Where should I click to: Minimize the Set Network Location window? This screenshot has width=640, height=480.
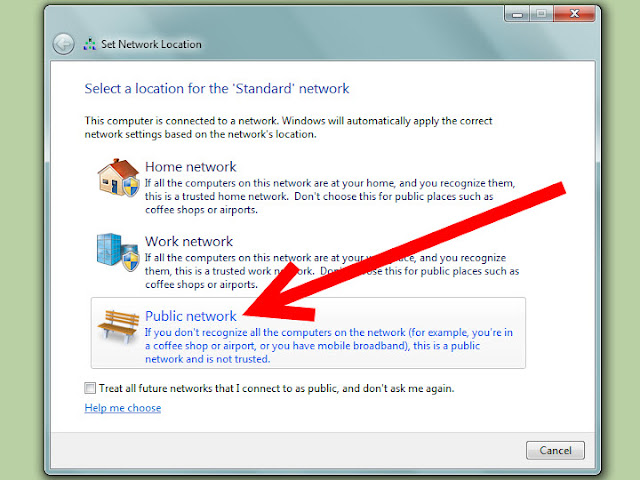(518, 14)
